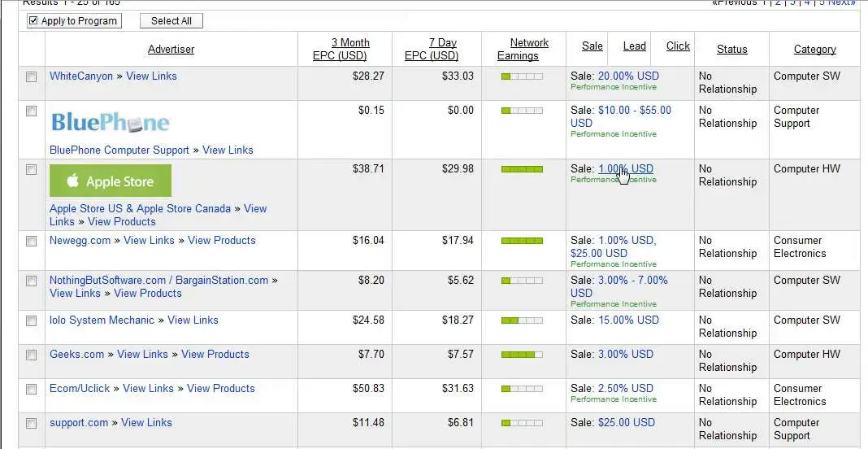The width and height of the screenshot is (868, 449).
Task: Tick the WhiteCanyon row checkbox
Action: (x=32, y=77)
